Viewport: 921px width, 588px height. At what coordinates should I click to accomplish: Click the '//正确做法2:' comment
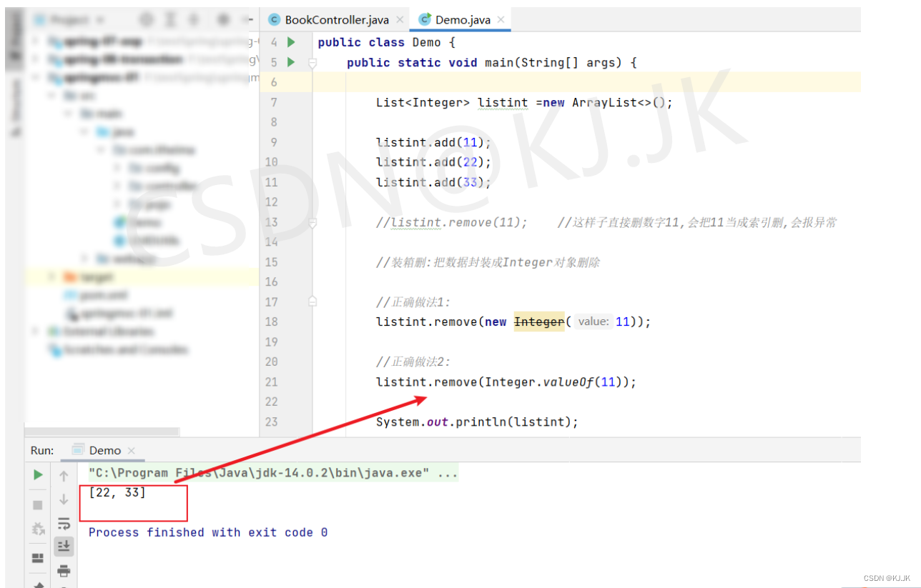(413, 362)
